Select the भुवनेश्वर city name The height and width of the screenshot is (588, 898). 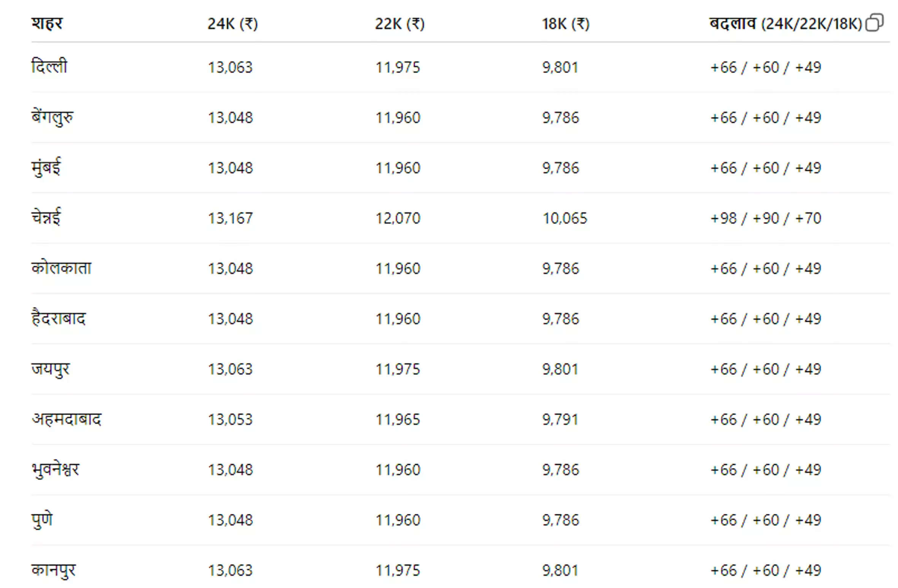coord(56,470)
